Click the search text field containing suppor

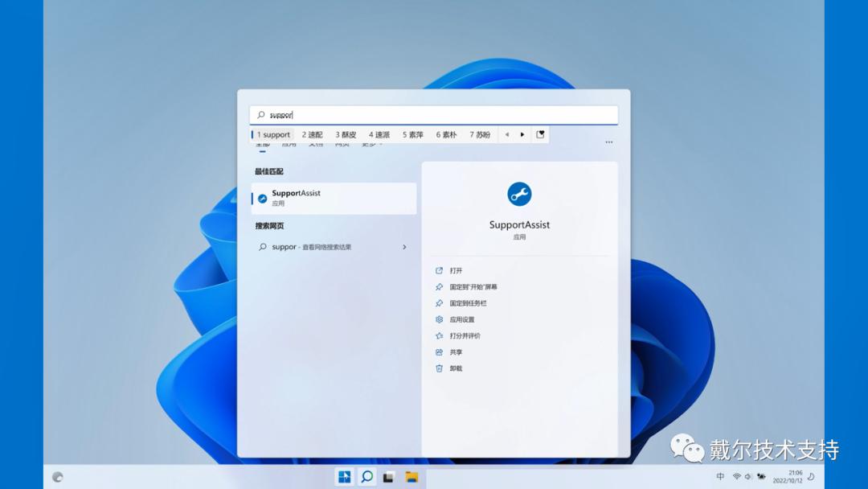point(433,115)
